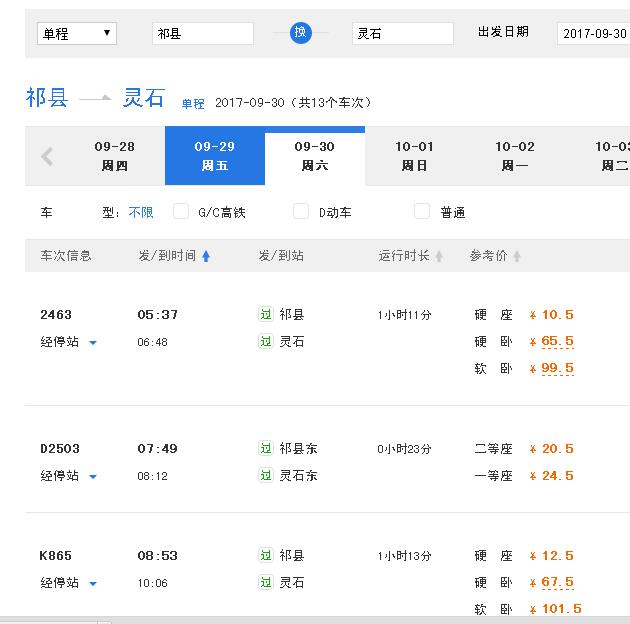
Task: Click the blue 单程 label in heading
Action: pos(193,104)
